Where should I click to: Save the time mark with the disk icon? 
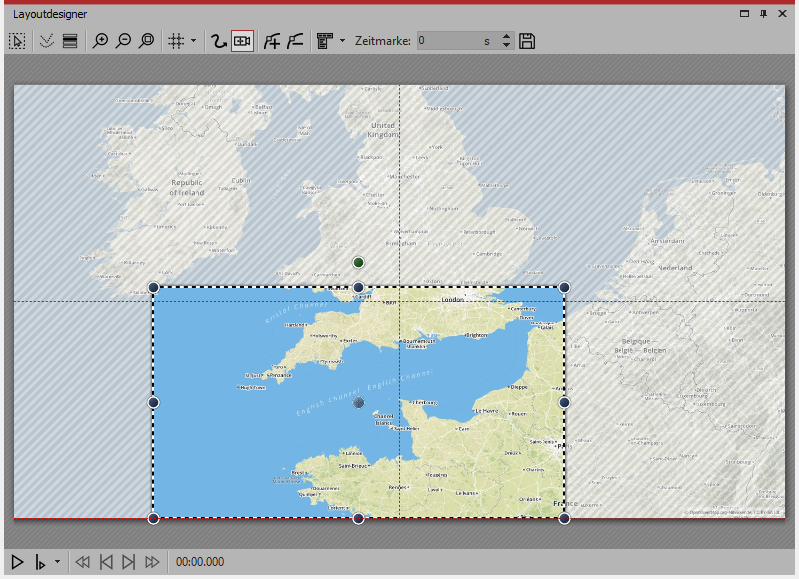(x=528, y=41)
